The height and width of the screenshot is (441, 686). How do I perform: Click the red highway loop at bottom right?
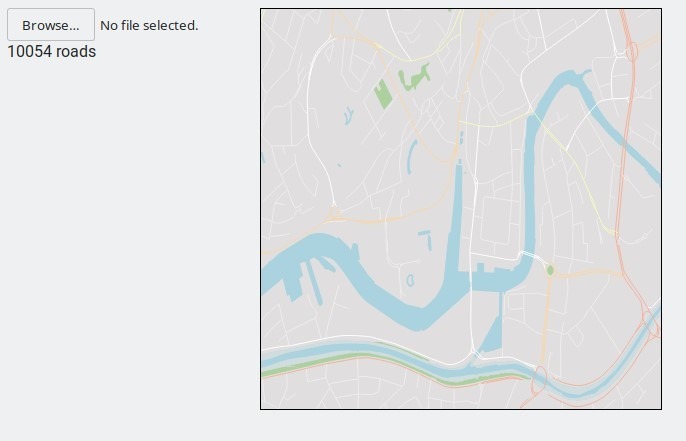tap(650, 324)
